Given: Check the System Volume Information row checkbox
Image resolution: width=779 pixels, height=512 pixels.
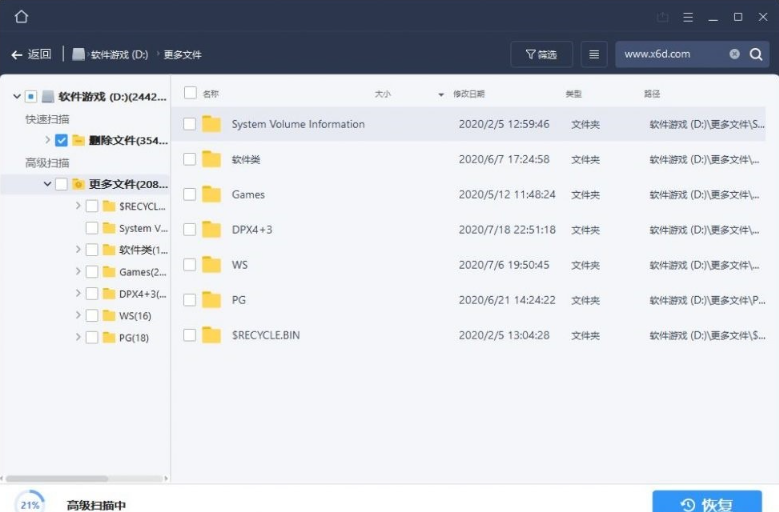Looking at the screenshot, I should click(189, 124).
